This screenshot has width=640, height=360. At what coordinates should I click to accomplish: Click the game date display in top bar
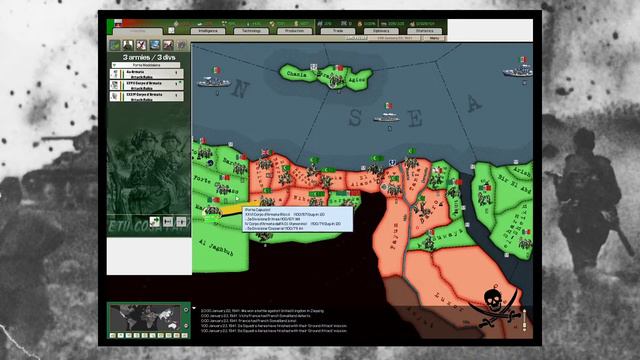click(395, 38)
